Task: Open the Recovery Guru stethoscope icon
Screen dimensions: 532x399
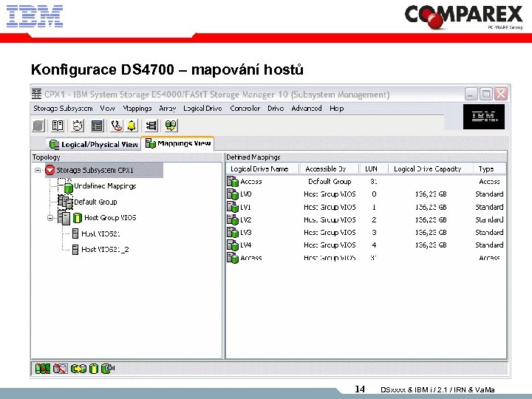Action: tap(117, 126)
